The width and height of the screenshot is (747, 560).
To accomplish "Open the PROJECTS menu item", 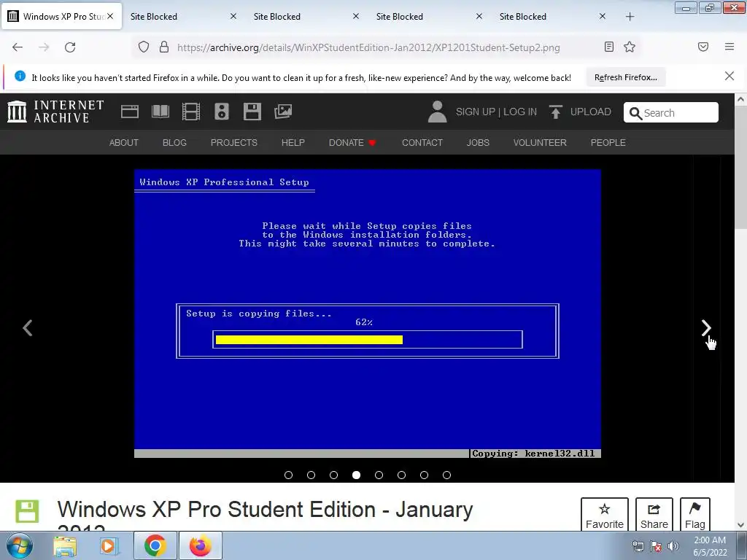I will [234, 142].
